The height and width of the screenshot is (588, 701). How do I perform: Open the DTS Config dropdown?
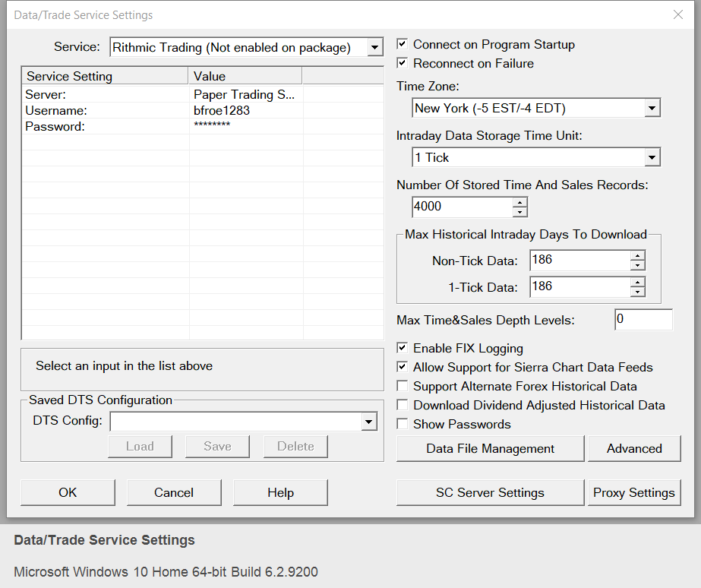click(369, 422)
